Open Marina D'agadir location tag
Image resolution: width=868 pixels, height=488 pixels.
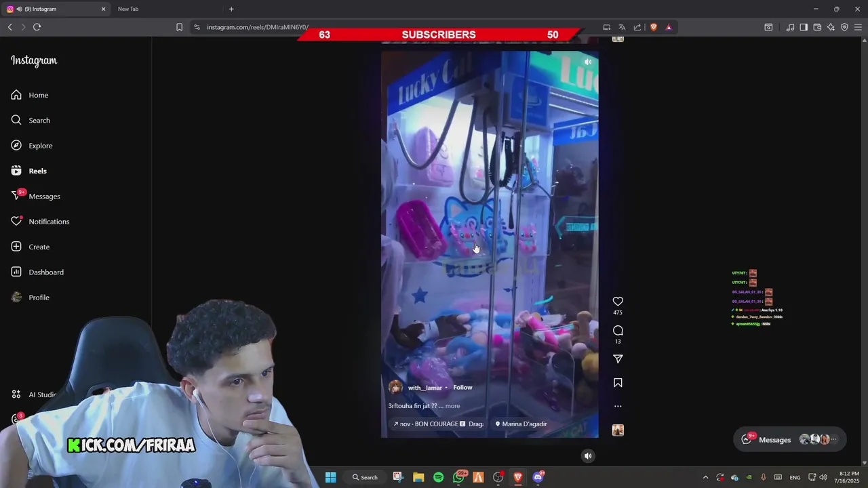(521, 424)
